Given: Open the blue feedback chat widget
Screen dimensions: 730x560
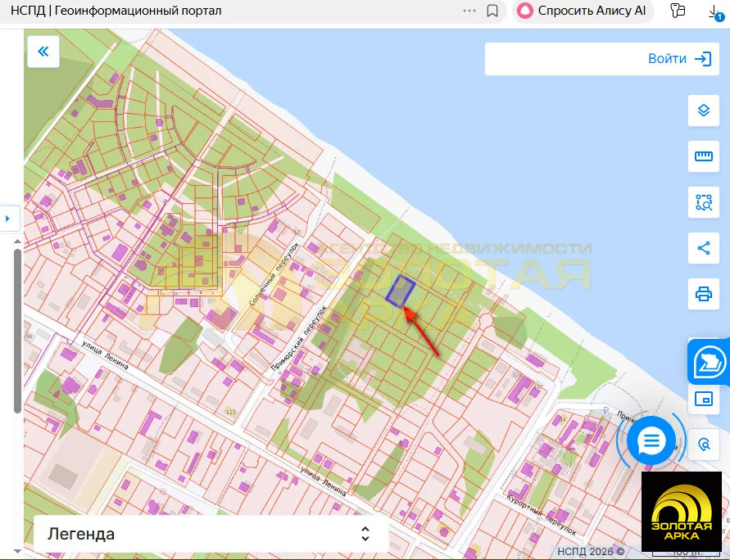Looking at the screenshot, I should point(709,362).
